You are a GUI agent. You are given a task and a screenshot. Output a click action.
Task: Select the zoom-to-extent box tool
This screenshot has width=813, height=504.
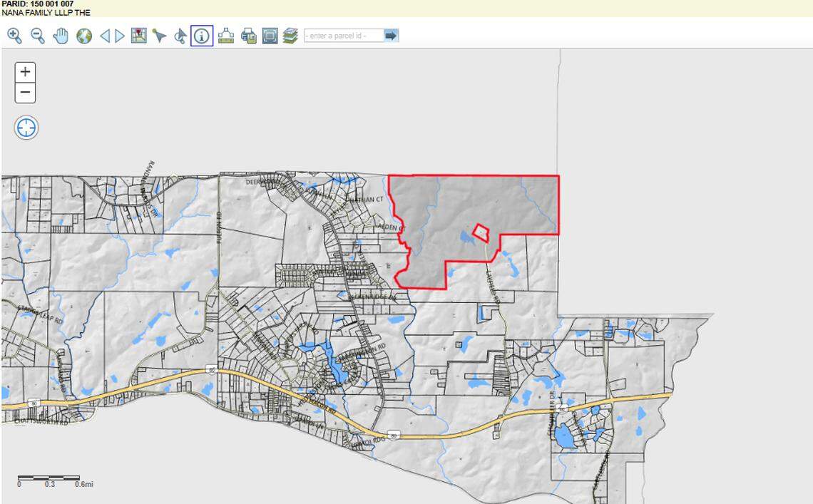tap(270, 35)
